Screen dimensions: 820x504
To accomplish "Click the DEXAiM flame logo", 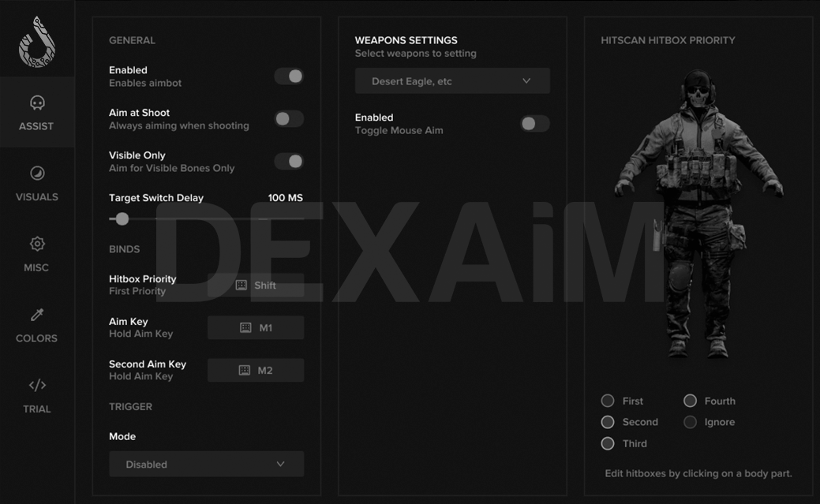I will click(36, 41).
